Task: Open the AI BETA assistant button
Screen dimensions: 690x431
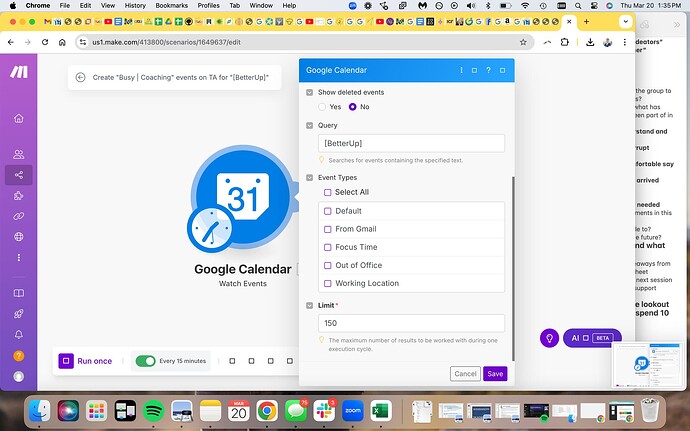Action: point(592,338)
